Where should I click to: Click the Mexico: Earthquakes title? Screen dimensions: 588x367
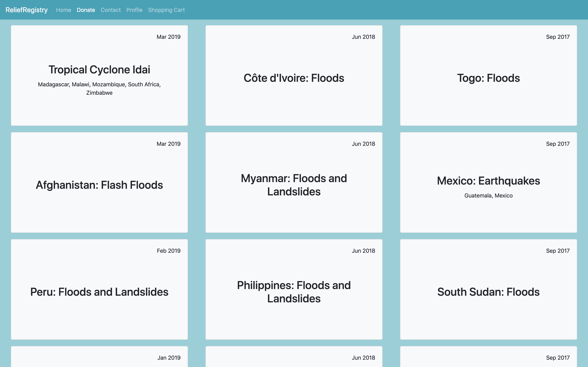[488, 181]
